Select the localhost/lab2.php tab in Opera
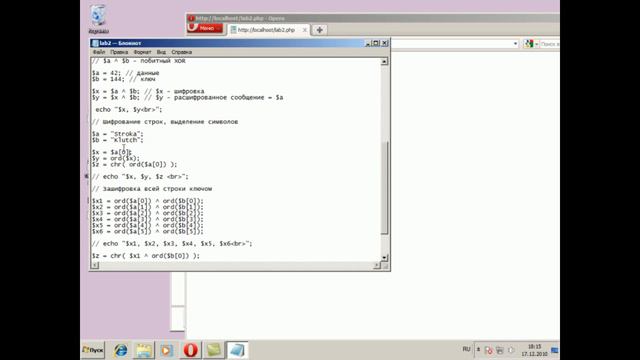640x360 pixels. click(266, 30)
